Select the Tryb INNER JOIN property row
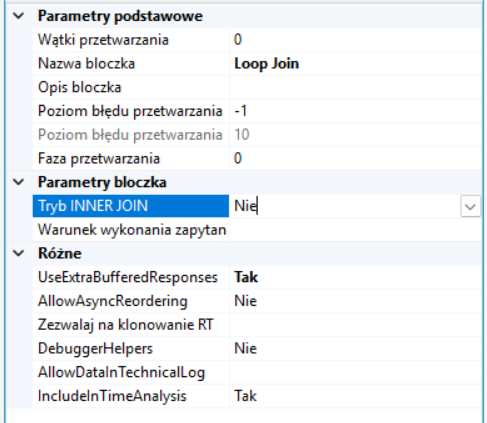 pos(257,206)
